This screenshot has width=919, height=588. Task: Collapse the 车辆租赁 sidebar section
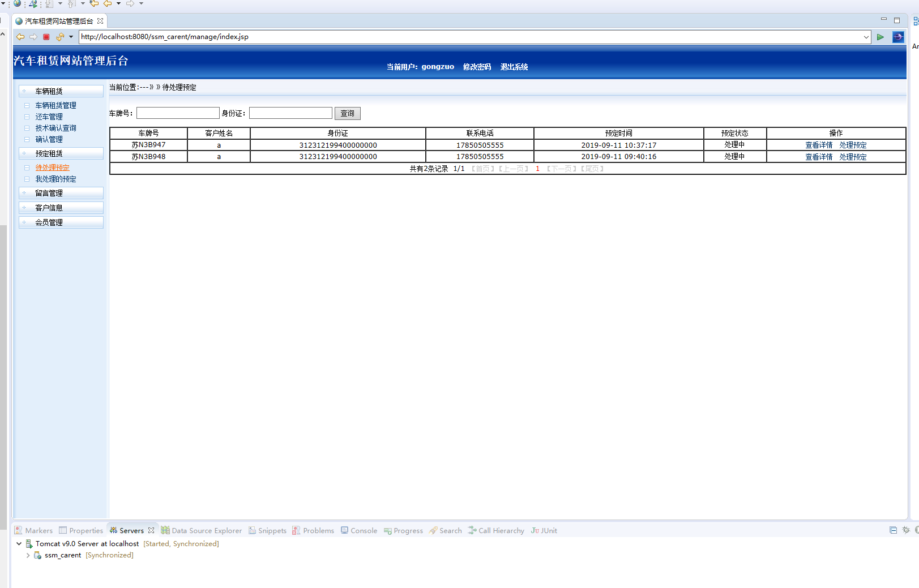[x=24, y=91]
